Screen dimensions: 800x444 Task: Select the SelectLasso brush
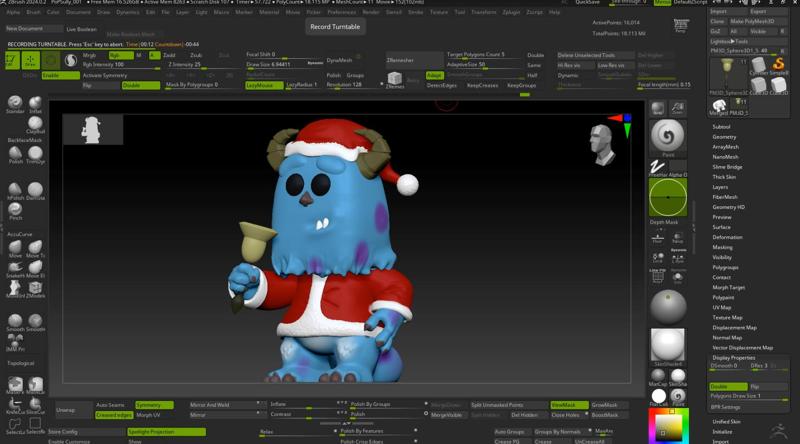coord(15,425)
